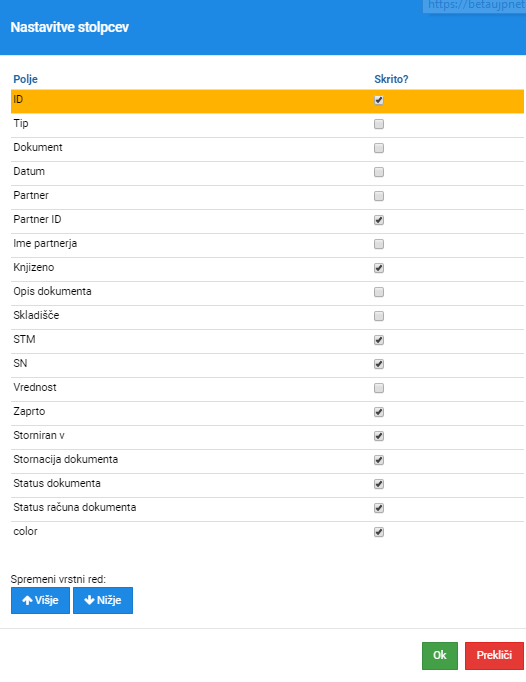Select the Zaprto field row
Screen dimensions: 526x682
click(x=267, y=413)
